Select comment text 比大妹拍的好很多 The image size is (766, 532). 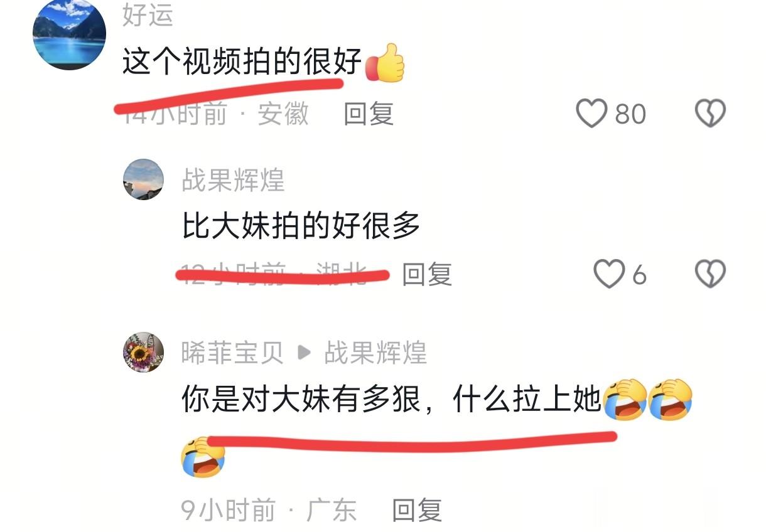click(x=301, y=226)
